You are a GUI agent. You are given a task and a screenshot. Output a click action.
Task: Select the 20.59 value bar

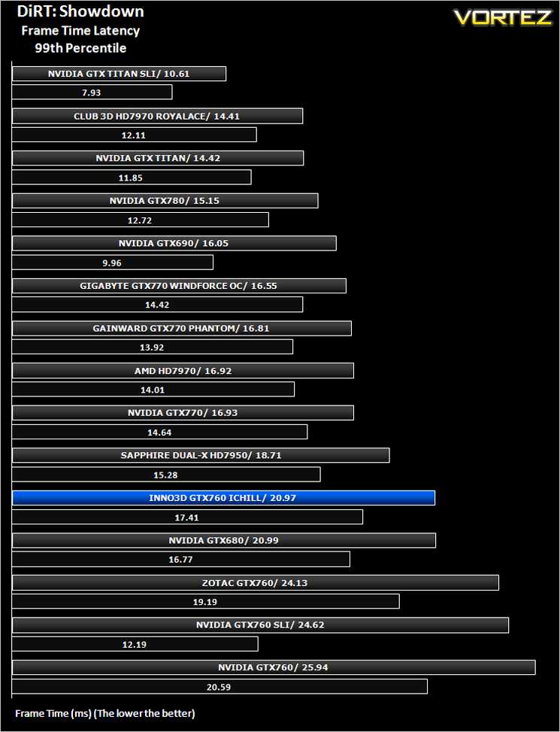click(x=219, y=686)
